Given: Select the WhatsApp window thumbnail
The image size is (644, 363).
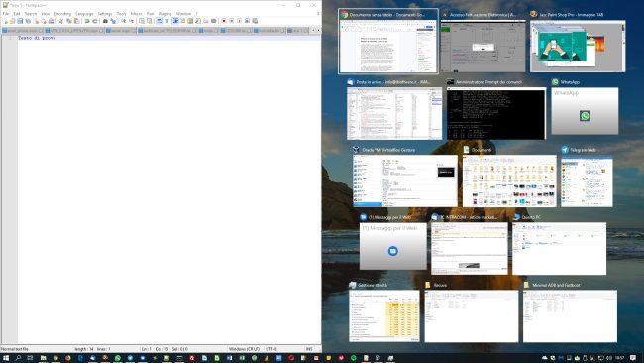Looking at the screenshot, I should (585, 111).
